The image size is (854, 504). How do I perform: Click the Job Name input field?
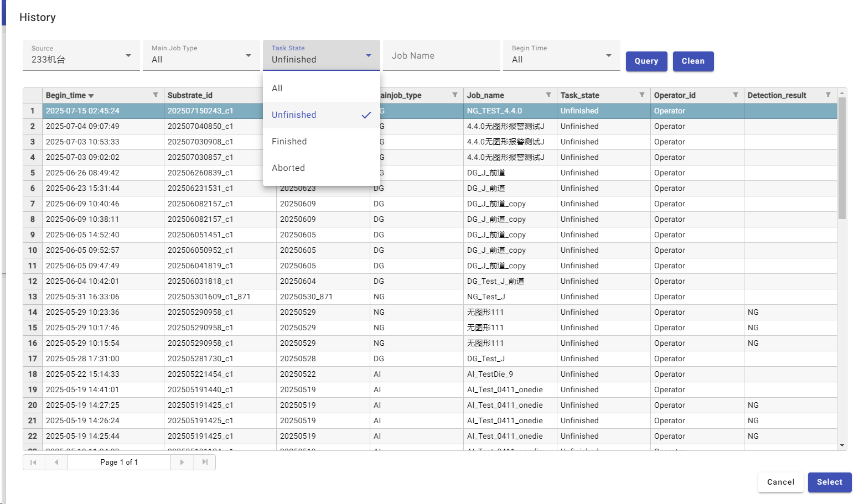click(x=441, y=56)
